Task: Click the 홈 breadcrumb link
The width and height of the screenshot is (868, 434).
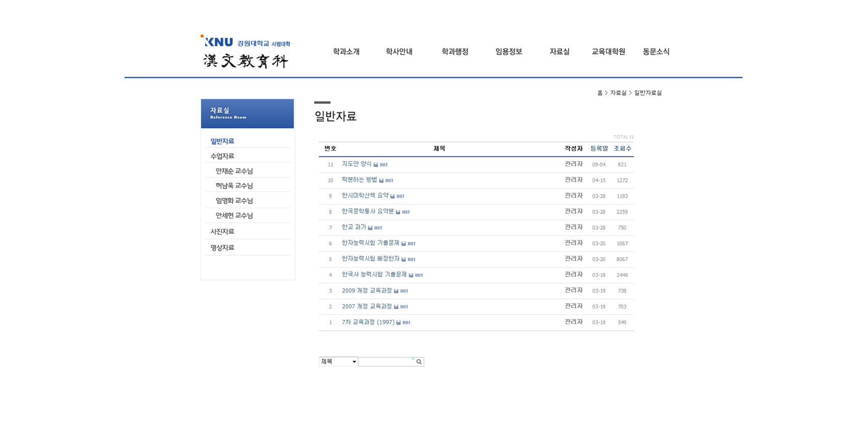Action: tap(600, 93)
